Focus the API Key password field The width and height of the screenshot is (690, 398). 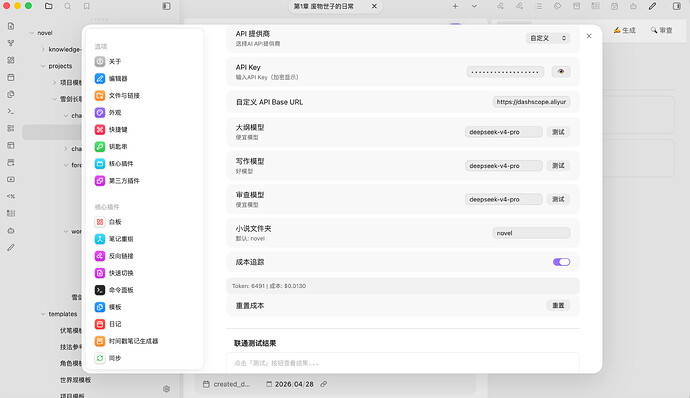tap(505, 71)
